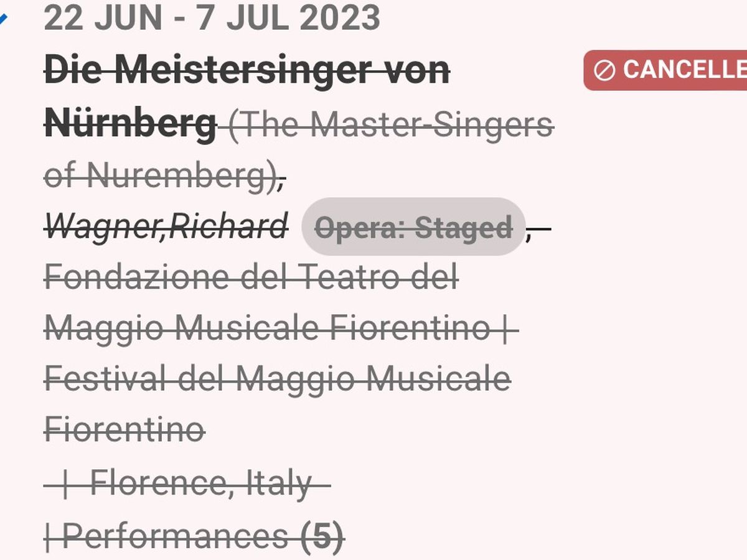Open the "Festival del Maggio Musicale" line
747x560 pixels.
click(x=277, y=378)
